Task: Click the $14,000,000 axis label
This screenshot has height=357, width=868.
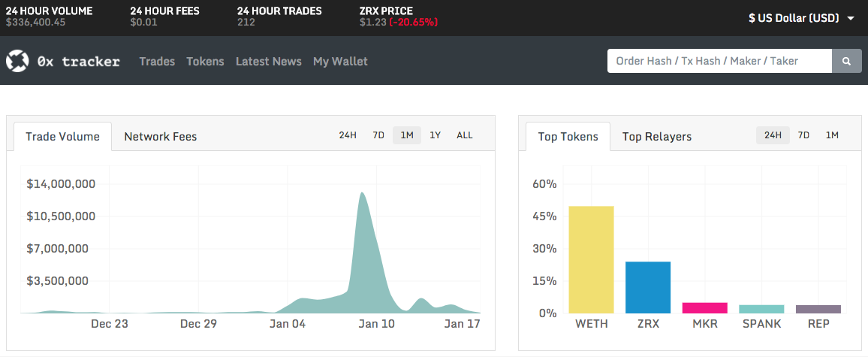Action: tap(61, 183)
